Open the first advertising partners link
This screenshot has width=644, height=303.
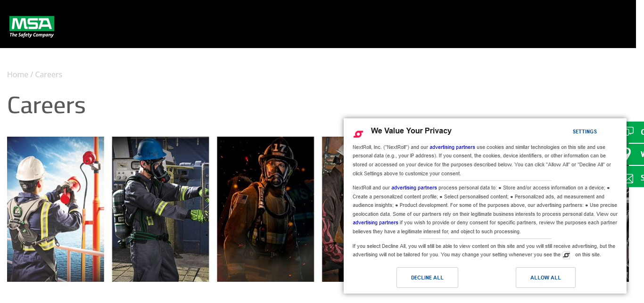(x=452, y=147)
